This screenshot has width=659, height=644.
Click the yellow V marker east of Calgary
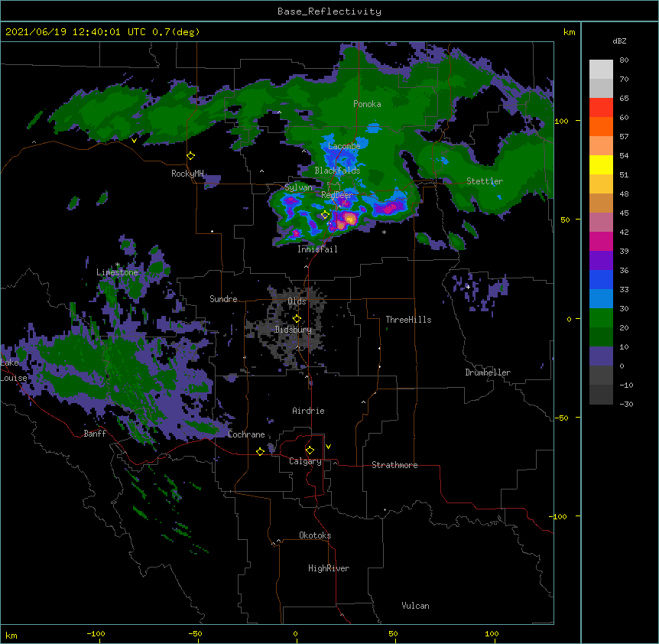[328, 447]
